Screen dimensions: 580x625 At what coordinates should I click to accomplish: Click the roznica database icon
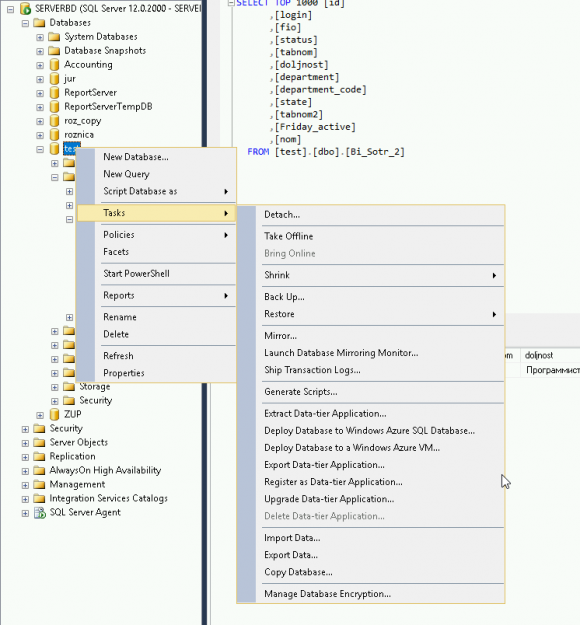(55, 135)
